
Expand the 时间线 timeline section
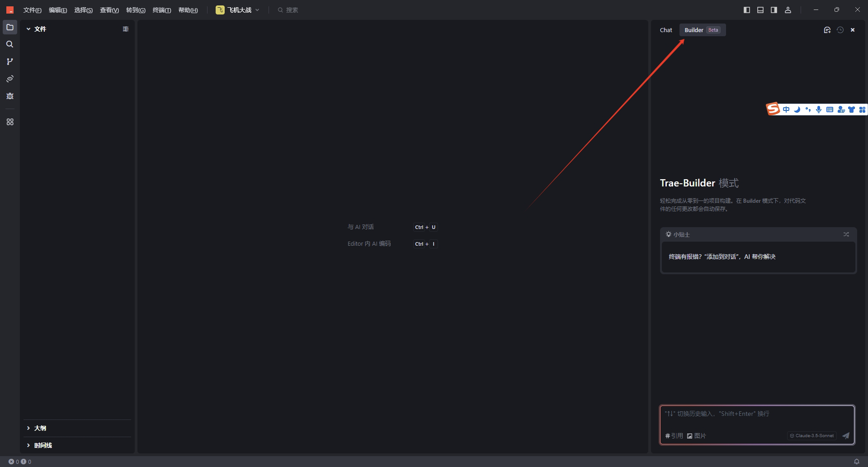pyautogui.click(x=28, y=445)
